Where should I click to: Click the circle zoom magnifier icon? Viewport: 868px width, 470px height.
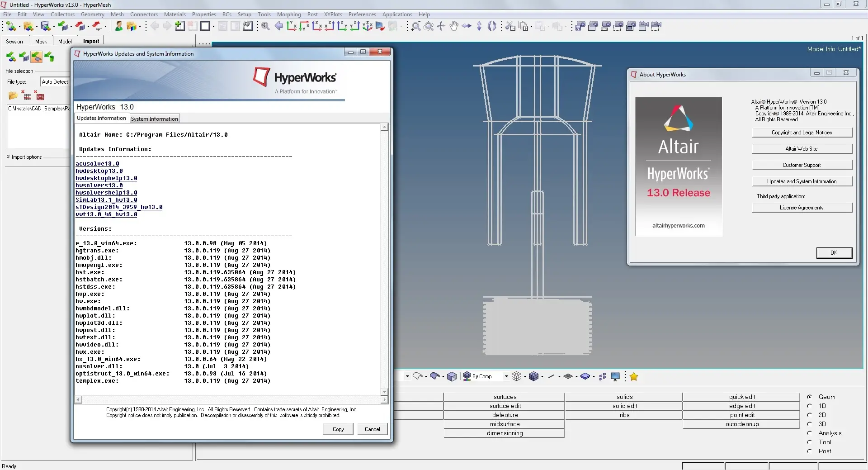(x=429, y=26)
